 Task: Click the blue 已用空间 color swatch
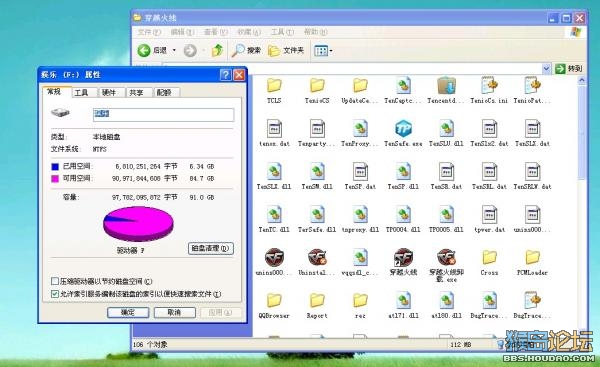(55, 166)
